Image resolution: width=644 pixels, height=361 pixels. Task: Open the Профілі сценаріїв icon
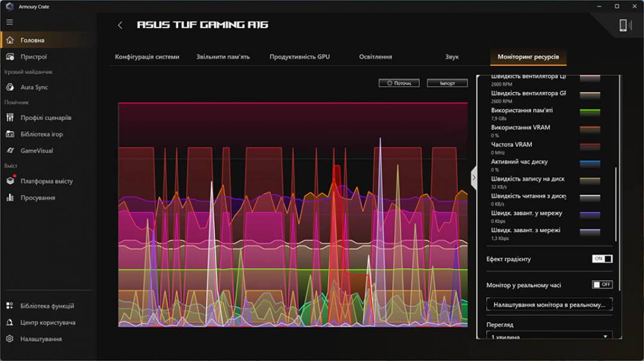(x=10, y=117)
